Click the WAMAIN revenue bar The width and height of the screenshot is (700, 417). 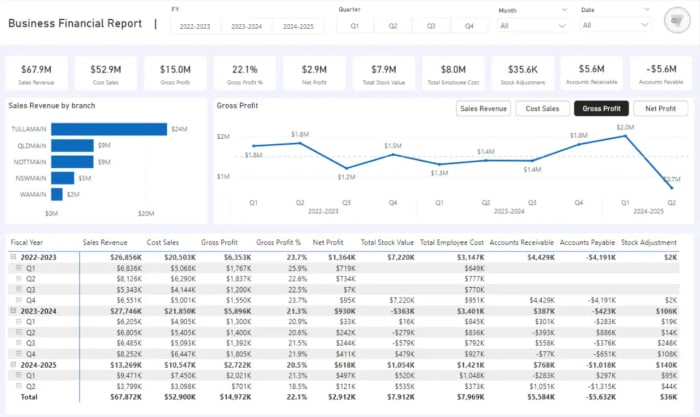(57, 194)
